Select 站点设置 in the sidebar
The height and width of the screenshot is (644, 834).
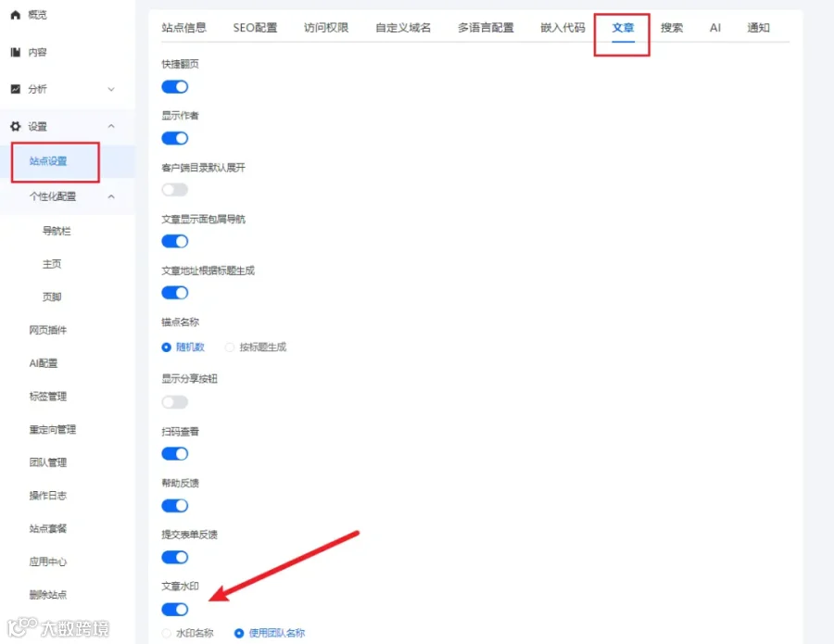(48, 161)
